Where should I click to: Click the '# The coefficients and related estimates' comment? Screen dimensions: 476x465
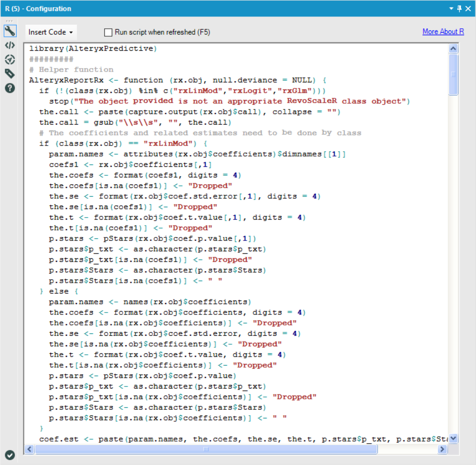pyautogui.click(x=201, y=133)
